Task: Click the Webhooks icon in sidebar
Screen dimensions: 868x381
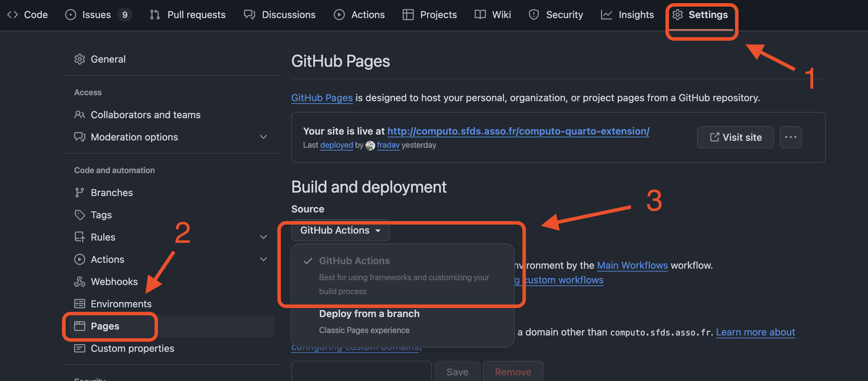Action: tap(80, 282)
